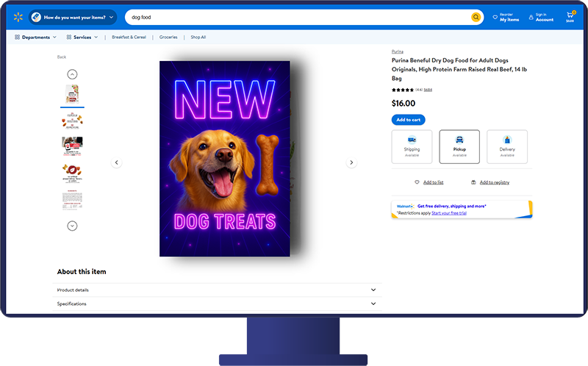The width and height of the screenshot is (588, 366).
Task: Open Reorder My Items
Action: click(x=506, y=17)
